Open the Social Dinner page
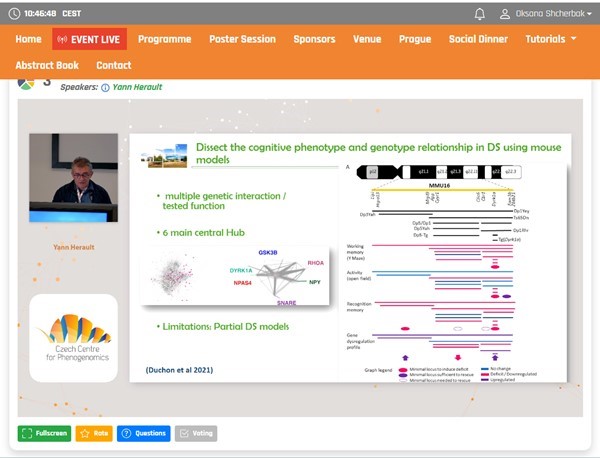 (x=478, y=39)
